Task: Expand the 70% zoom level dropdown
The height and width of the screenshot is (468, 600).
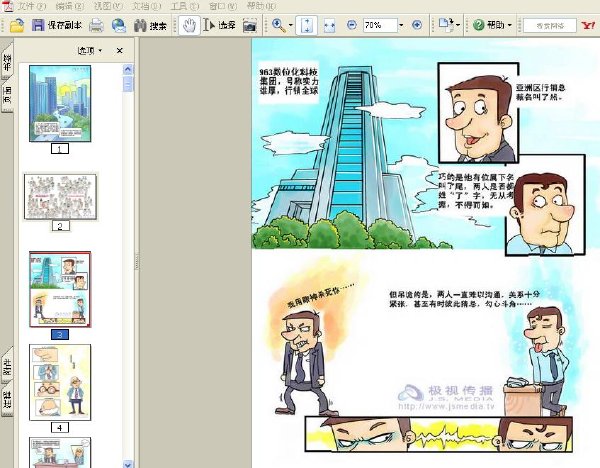Action: [401, 25]
